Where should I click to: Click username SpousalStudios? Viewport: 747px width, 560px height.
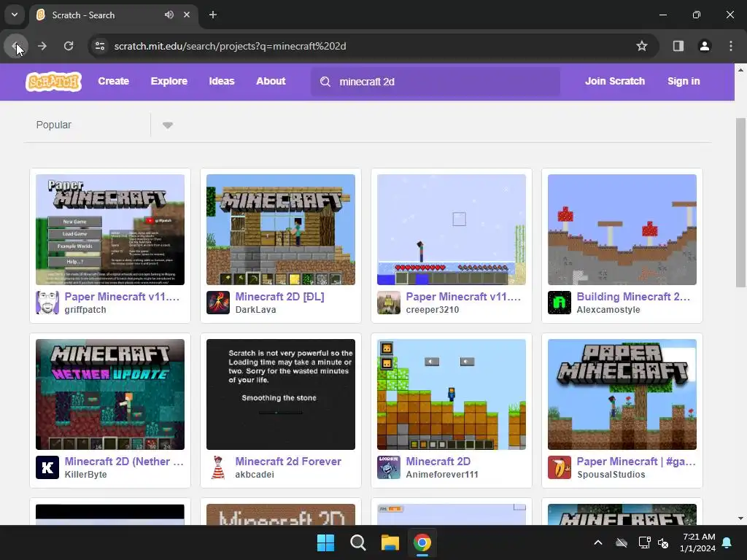click(x=611, y=474)
